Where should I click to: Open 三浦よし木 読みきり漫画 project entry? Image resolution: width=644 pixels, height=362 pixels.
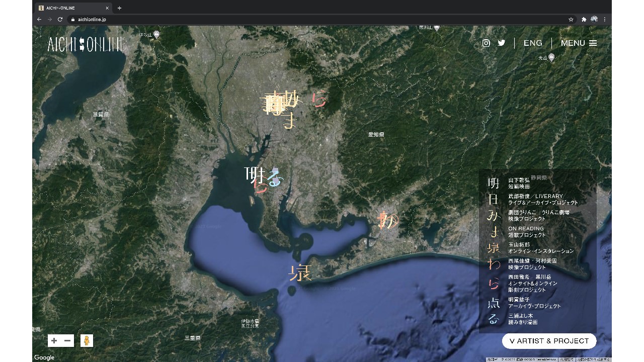pos(522,319)
